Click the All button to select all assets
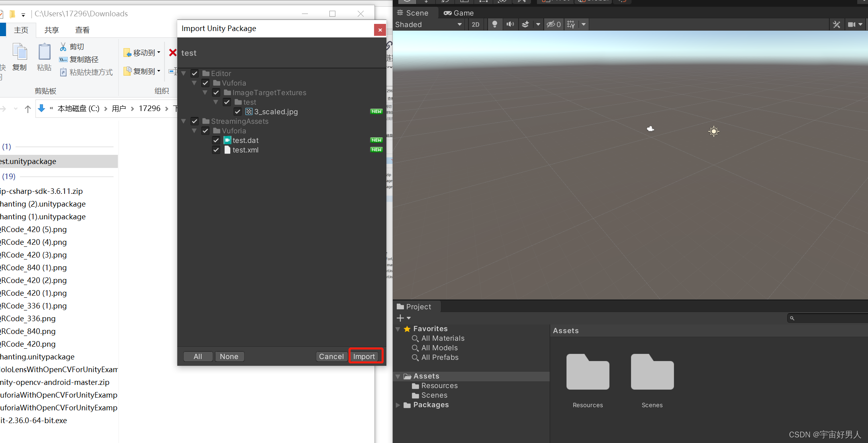868x443 pixels. tap(197, 356)
